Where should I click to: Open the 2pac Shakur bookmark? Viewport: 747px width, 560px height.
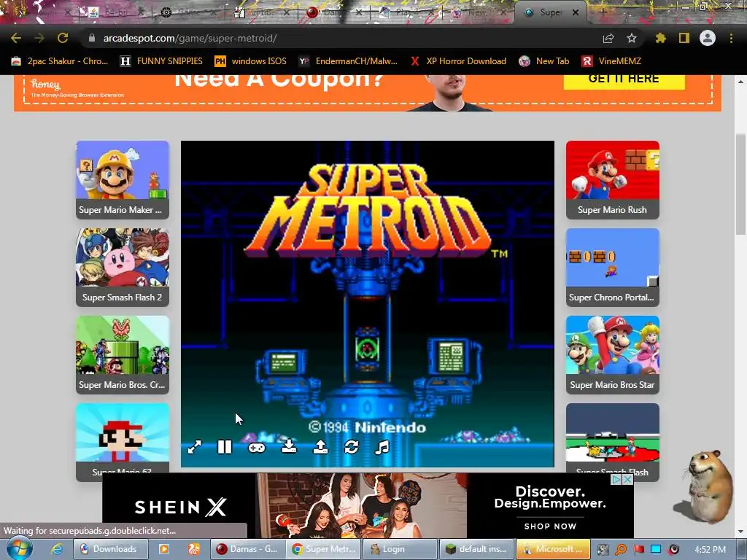60,61
